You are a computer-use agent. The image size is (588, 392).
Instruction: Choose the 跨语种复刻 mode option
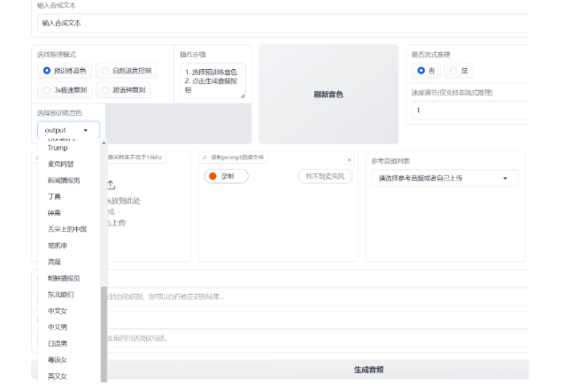point(104,90)
